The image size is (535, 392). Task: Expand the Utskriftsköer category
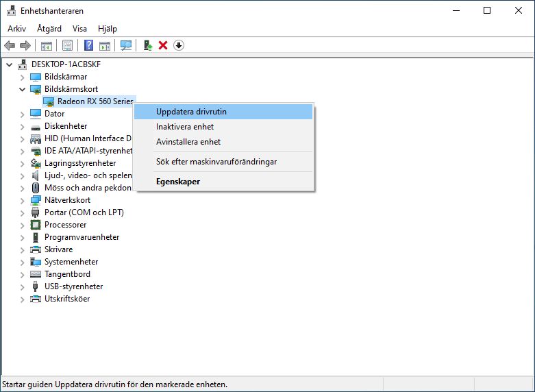click(23, 299)
